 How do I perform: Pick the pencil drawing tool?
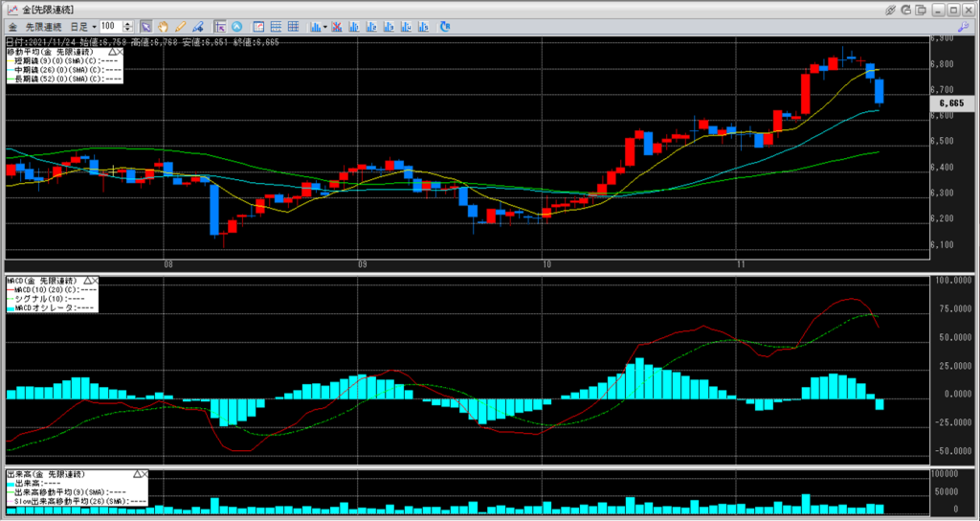180,26
